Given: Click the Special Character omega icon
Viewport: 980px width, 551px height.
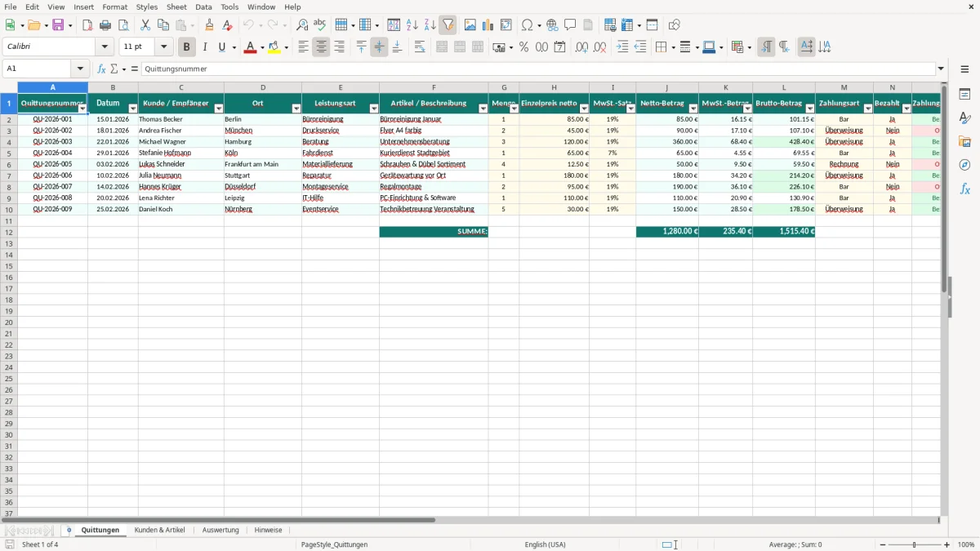Looking at the screenshot, I should (527, 25).
